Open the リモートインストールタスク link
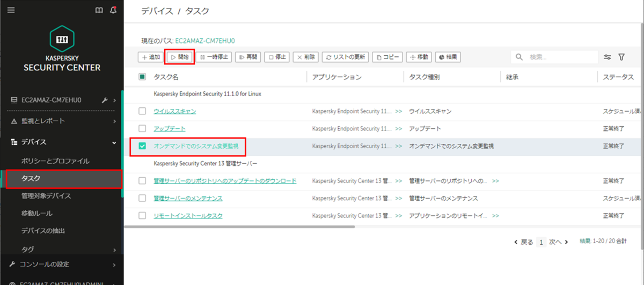644x285 pixels. point(188,215)
